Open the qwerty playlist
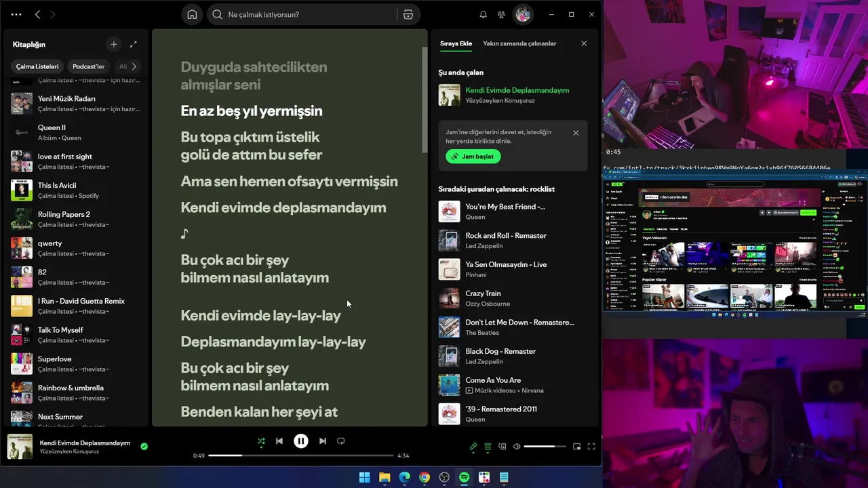Screen dimensions: 868x488 pos(76,248)
